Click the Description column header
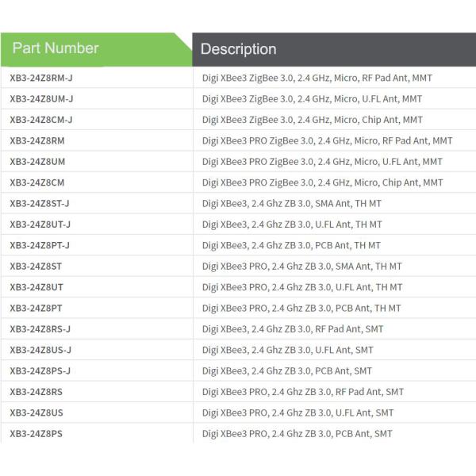476x476 pixels. [x=238, y=49]
